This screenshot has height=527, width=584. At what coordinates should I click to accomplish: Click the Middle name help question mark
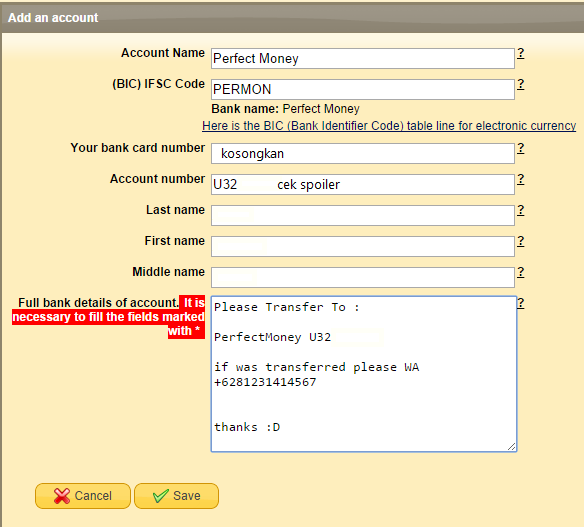pos(521,272)
